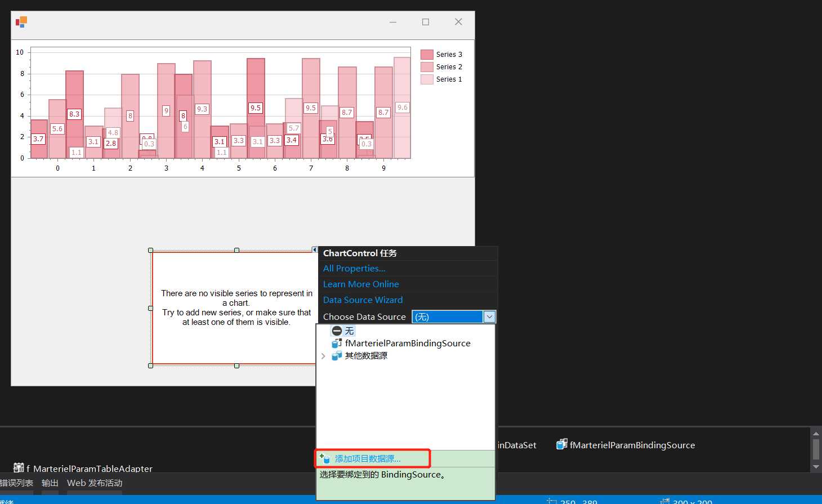Click the form's application icon in title bar

pyautogui.click(x=21, y=22)
